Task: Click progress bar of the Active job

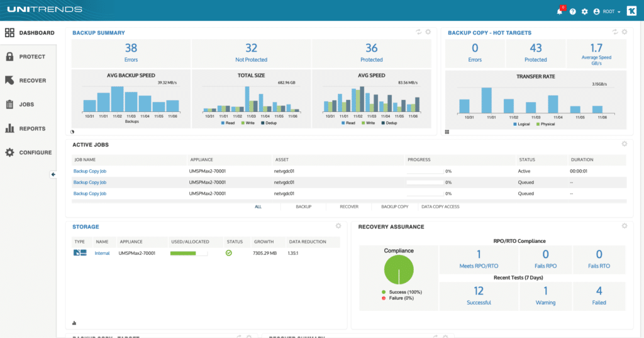Action: point(426,171)
